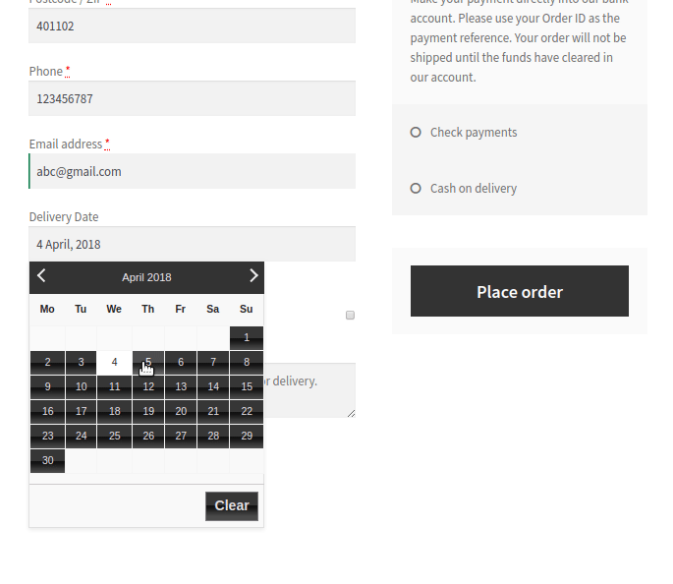Click the Mo weekday header
Screen dimensions: 673x584
[x=47, y=309]
